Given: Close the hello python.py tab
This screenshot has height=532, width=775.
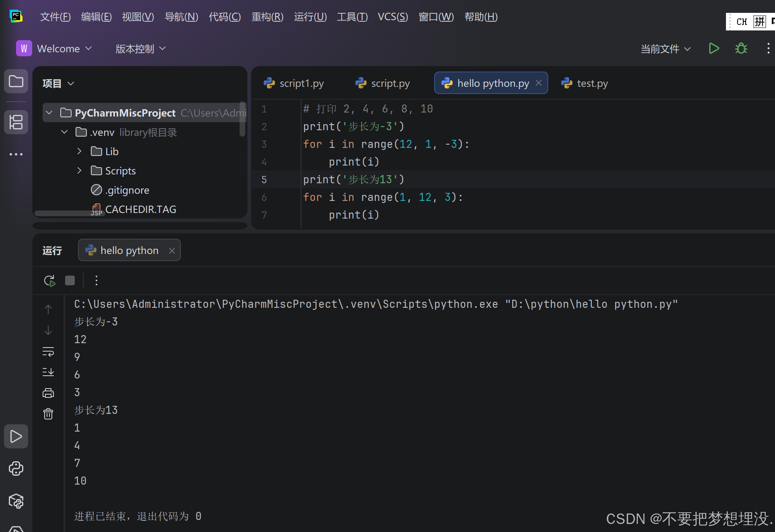Looking at the screenshot, I should [539, 83].
